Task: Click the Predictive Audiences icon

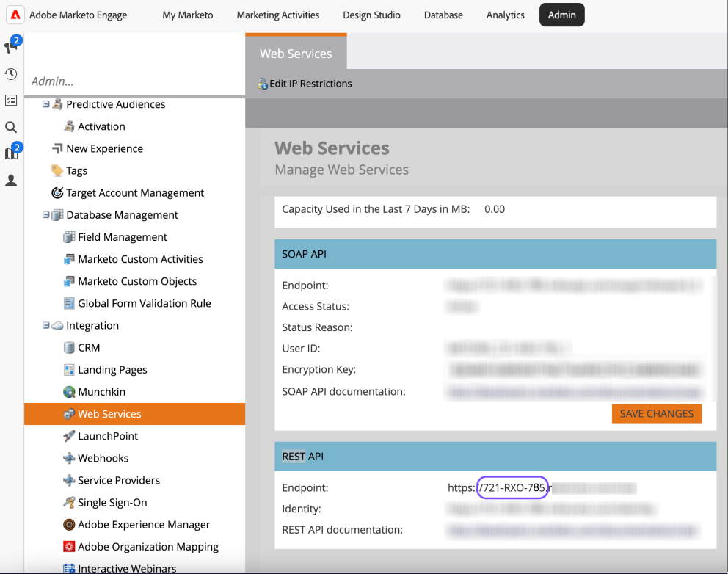Action: 57,104
